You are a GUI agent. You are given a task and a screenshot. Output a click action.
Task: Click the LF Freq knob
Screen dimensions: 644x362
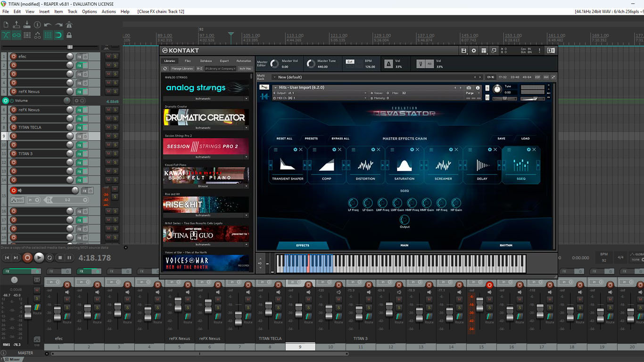[x=353, y=203]
